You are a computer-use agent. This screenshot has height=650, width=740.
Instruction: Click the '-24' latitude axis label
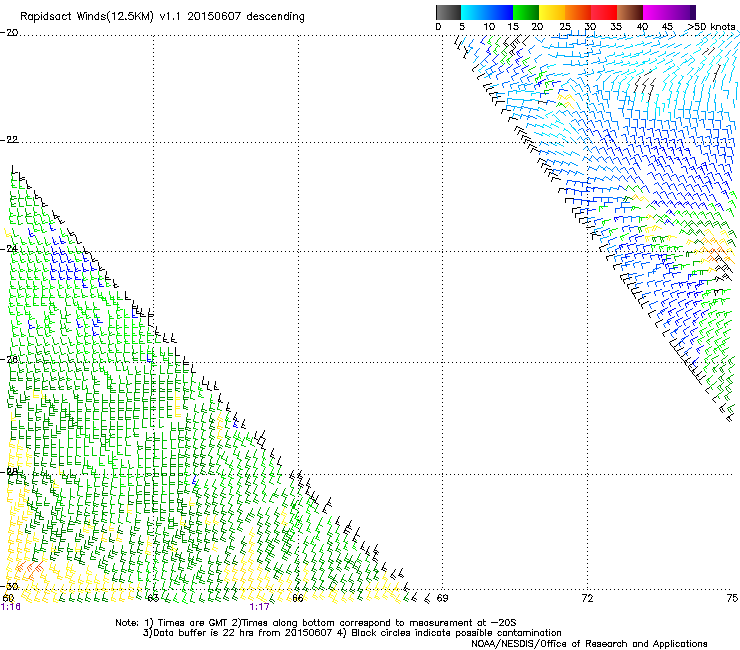pos(9,248)
